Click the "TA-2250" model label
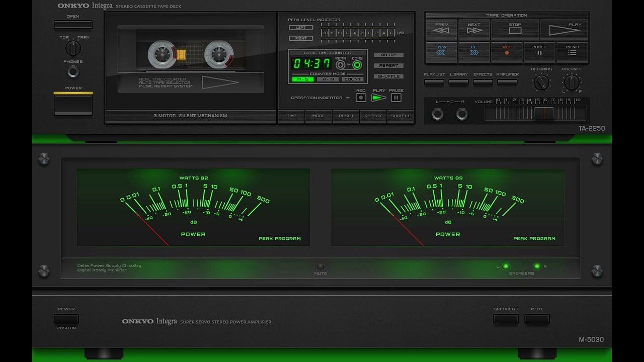This screenshot has height=362, width=644. 592,128
